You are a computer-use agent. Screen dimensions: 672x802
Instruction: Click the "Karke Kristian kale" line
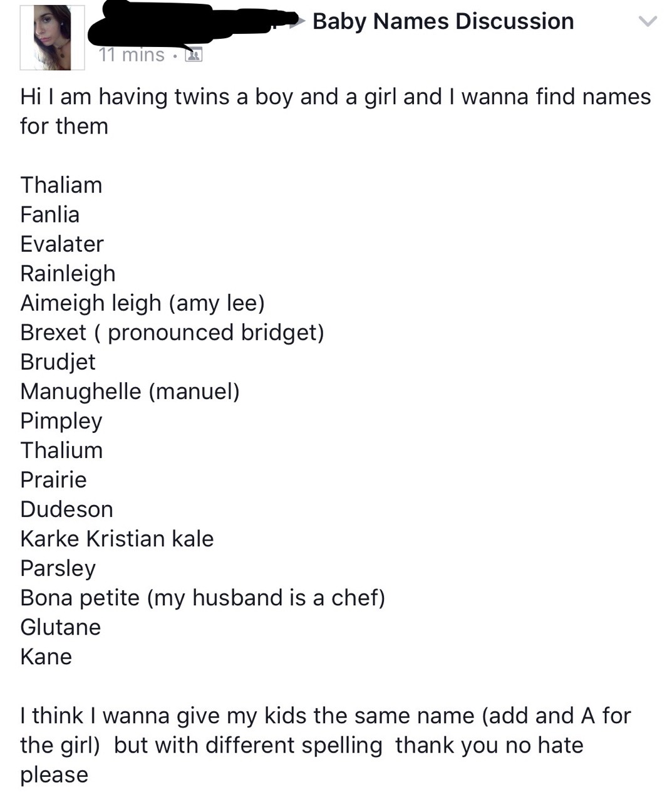coord(116,538)
